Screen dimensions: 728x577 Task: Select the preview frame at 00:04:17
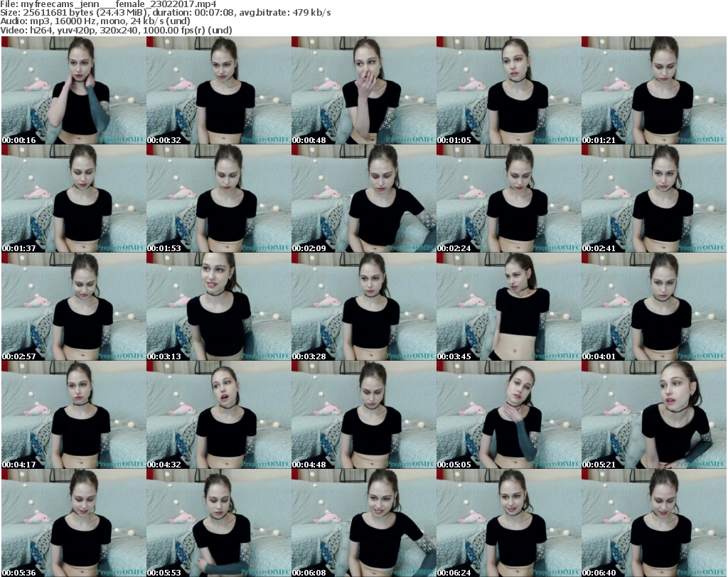[74, 415]
